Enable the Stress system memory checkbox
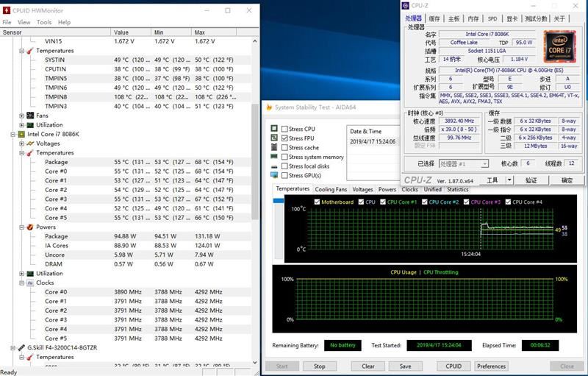The image size is (588, 376). tap(284, 157)
